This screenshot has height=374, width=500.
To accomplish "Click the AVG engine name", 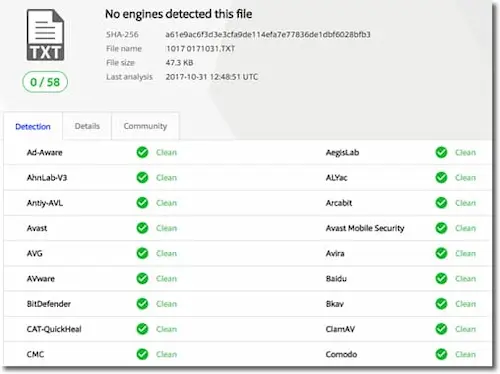I will [x=35, y=253].
